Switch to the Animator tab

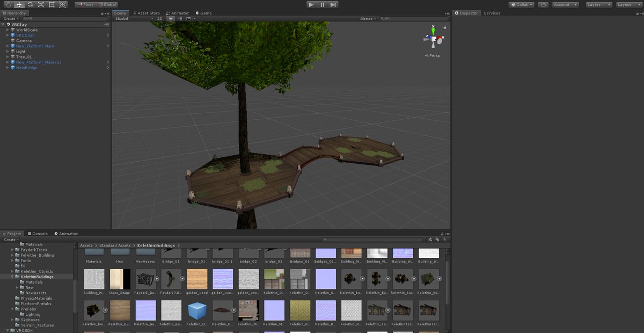pos(178,13)
